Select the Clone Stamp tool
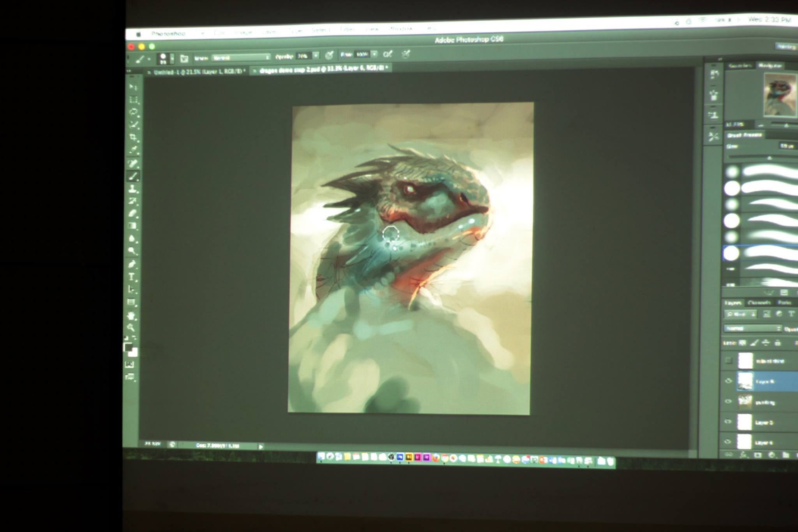 click(x=133, y=189)
